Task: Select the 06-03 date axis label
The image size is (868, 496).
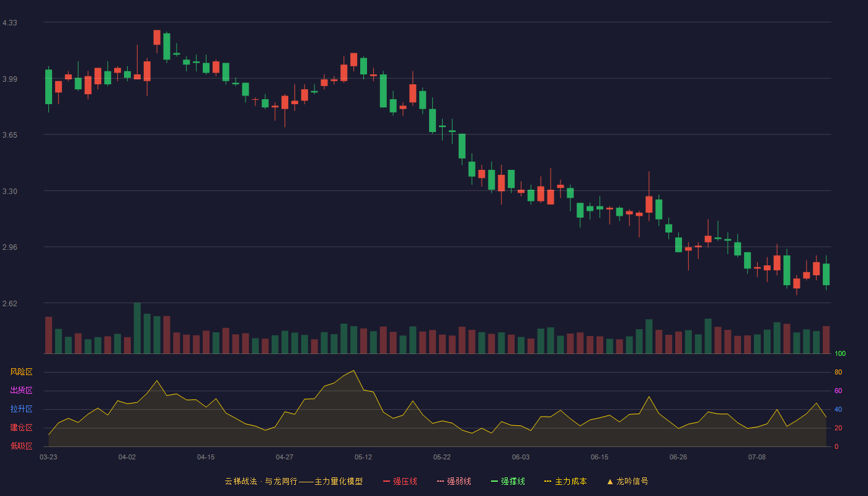Action: 521,457
